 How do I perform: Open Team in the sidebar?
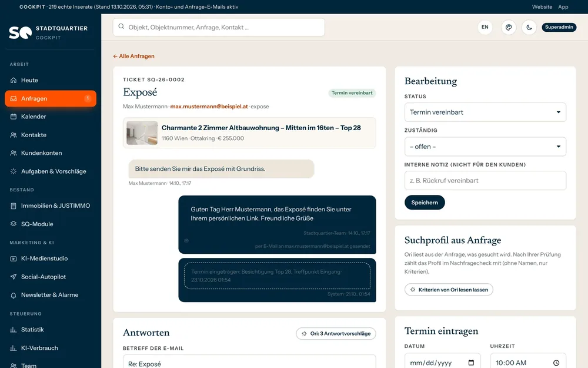[x=51, y=364]
